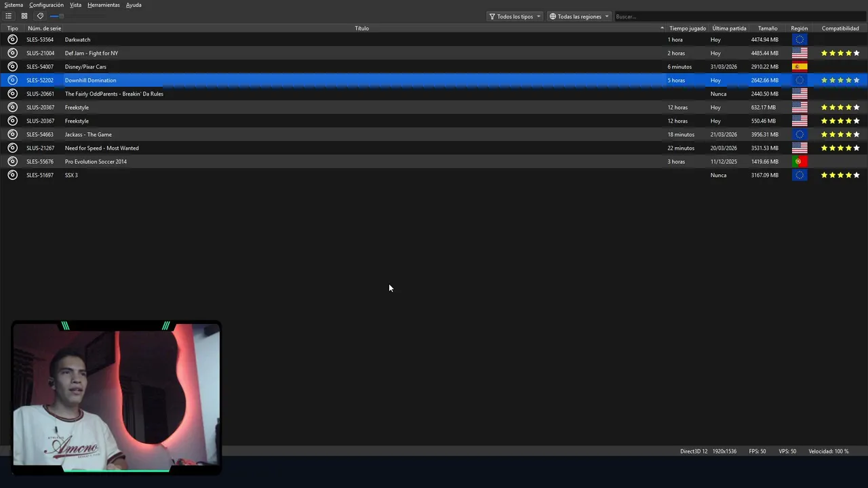
Task: Expand the Todas las regiones dropdown
Action: [579, 16]
